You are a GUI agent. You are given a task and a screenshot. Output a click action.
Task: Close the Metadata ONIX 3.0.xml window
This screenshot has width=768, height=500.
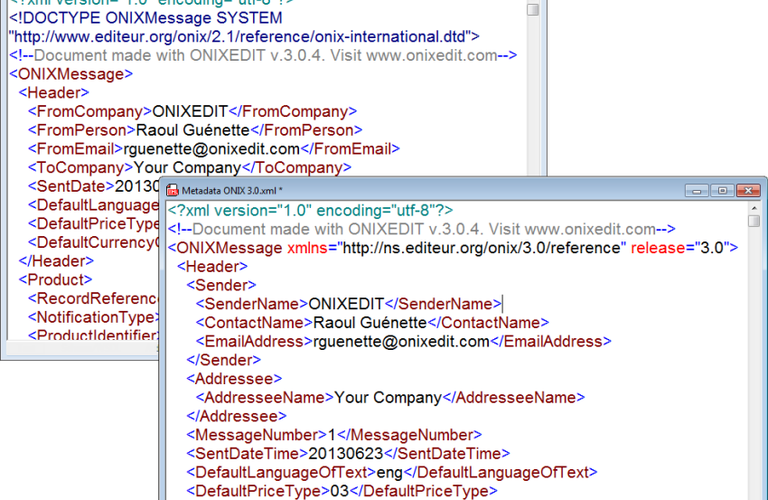click(x=748, y=190)
